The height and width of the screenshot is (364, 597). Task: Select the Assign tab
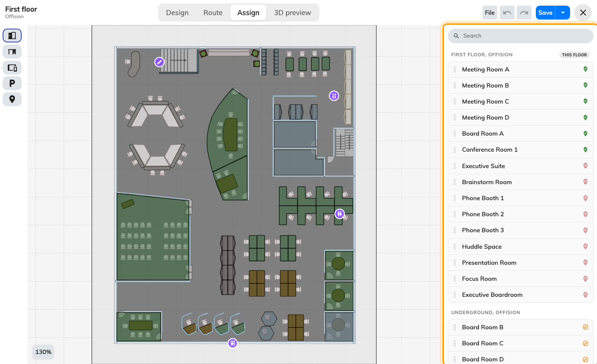point(248,13)
